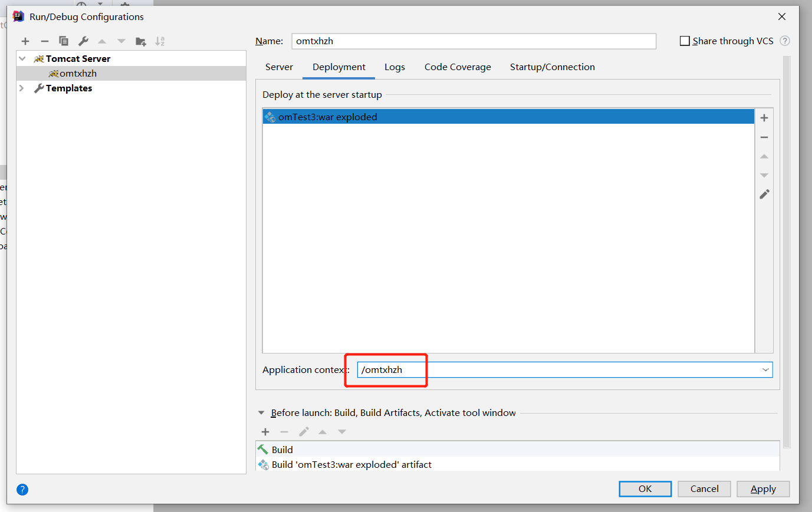Click the right panel vertical scrollbar
This screenshot has width=812, height=512.
pos(787,252)
